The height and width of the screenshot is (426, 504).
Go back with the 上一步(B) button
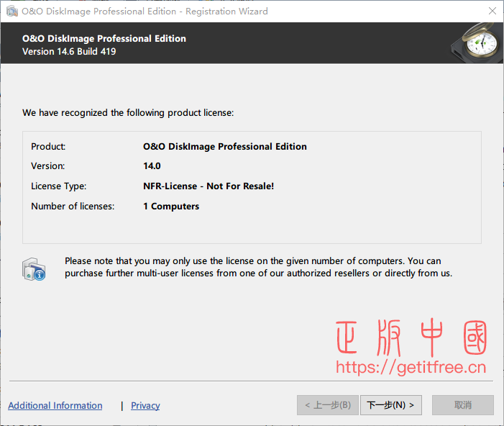point(328,405)
